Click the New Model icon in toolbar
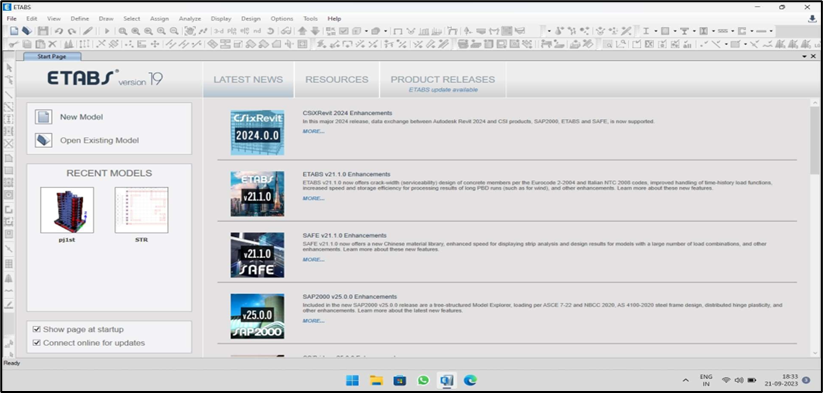Image resolution: width=823 pixels, height=393 pixels. click(x=14, y=31)
